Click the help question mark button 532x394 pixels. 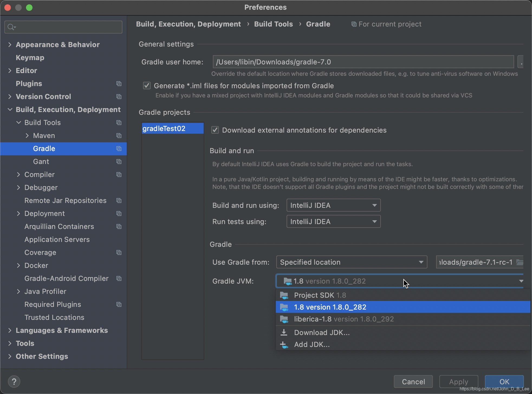pos(14,382)
